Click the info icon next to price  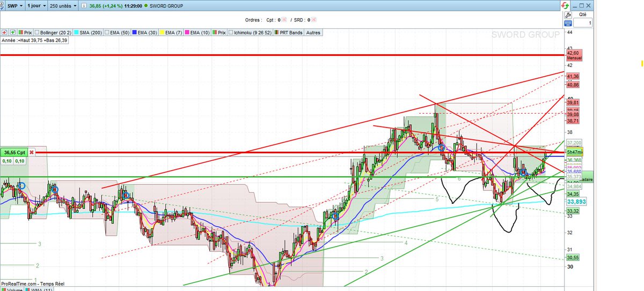click(83, 5)
